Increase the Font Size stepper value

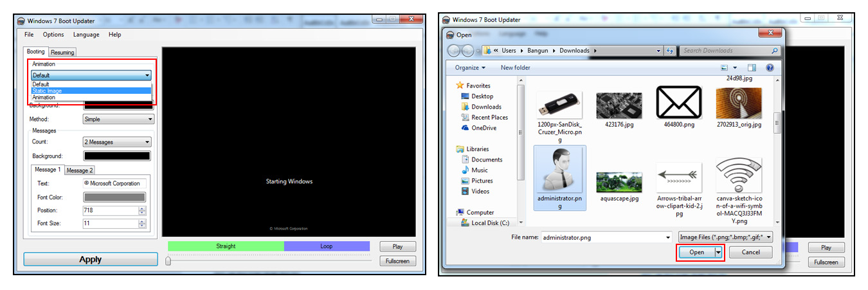coord(142,221)
